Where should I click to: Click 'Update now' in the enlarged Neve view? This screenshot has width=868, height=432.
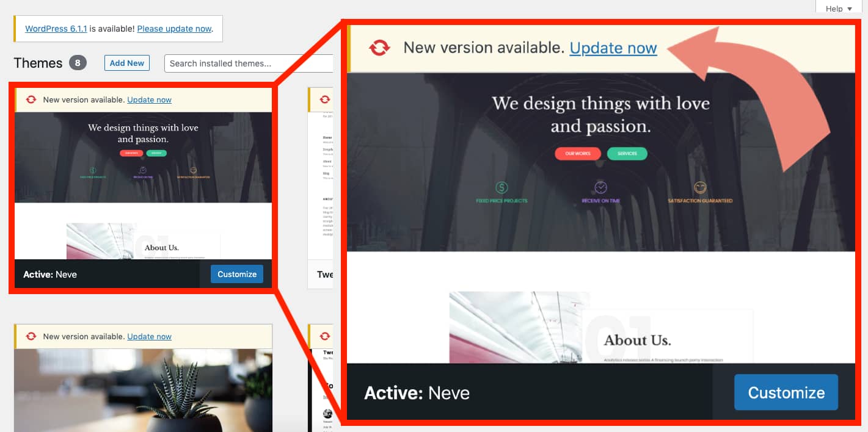pyautogui.click(x=613, y=48)
